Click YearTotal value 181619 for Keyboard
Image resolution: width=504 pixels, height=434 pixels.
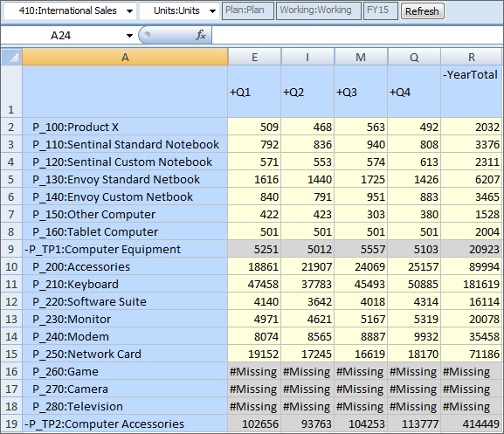coord(471,284)
